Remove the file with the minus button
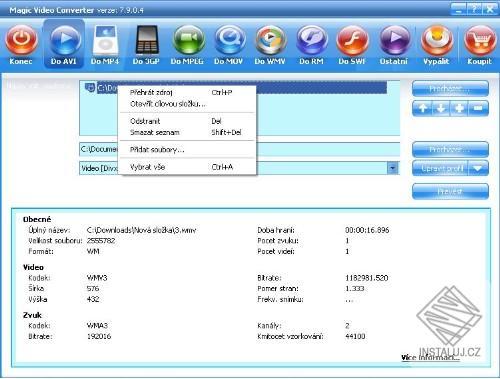 click(x=478, y=108)
